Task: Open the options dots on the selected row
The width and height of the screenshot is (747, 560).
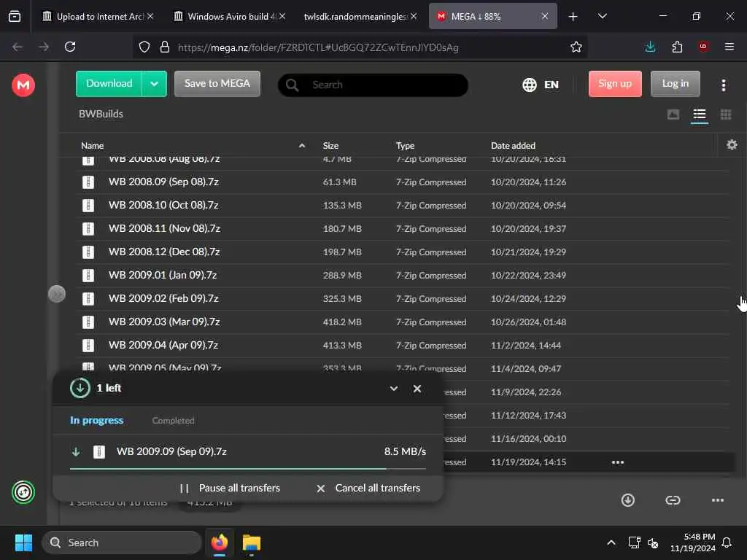Action: pos(617,462)
